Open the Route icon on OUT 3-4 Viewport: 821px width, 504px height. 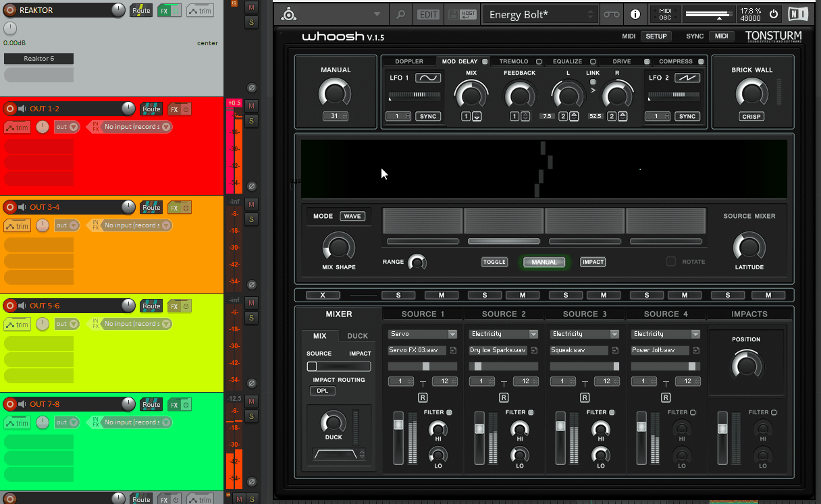[x=151, y=207]
